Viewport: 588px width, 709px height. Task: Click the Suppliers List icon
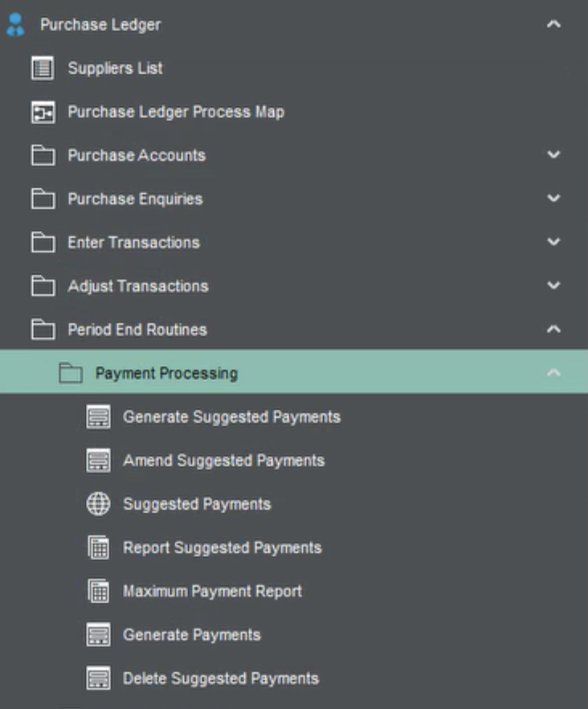pos(43,68)
